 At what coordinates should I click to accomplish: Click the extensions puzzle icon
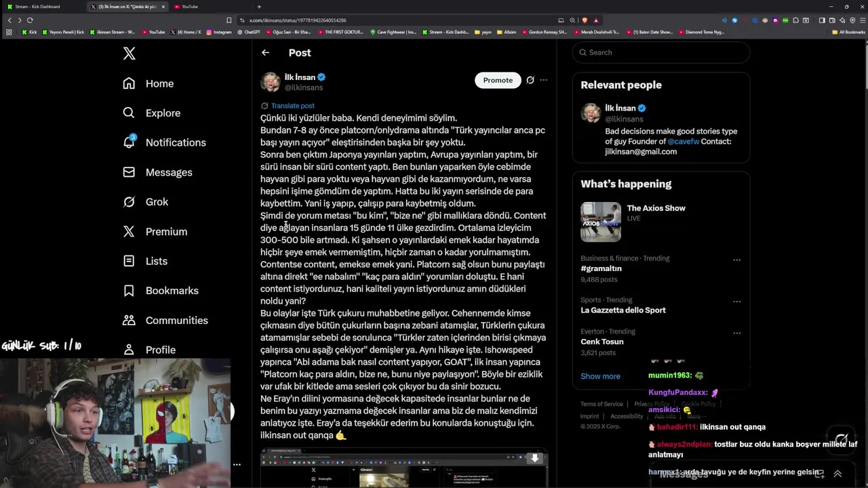(x=795, y=20)
